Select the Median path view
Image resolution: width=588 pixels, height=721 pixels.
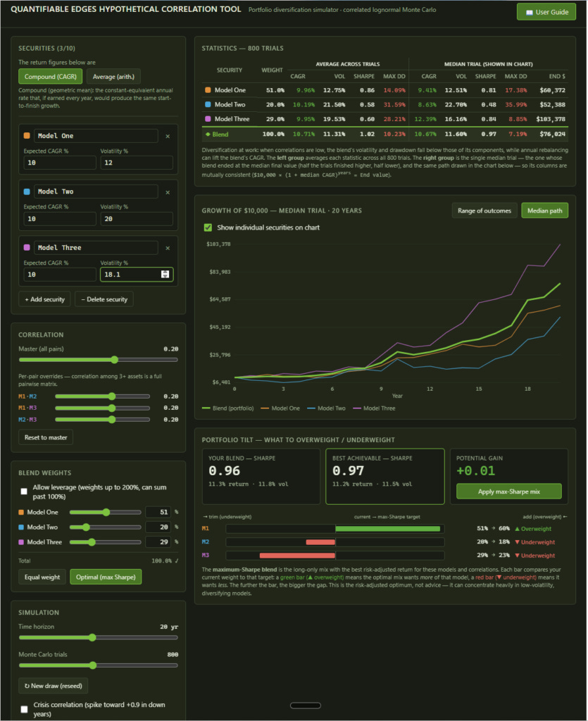click(x=545, y=211)
